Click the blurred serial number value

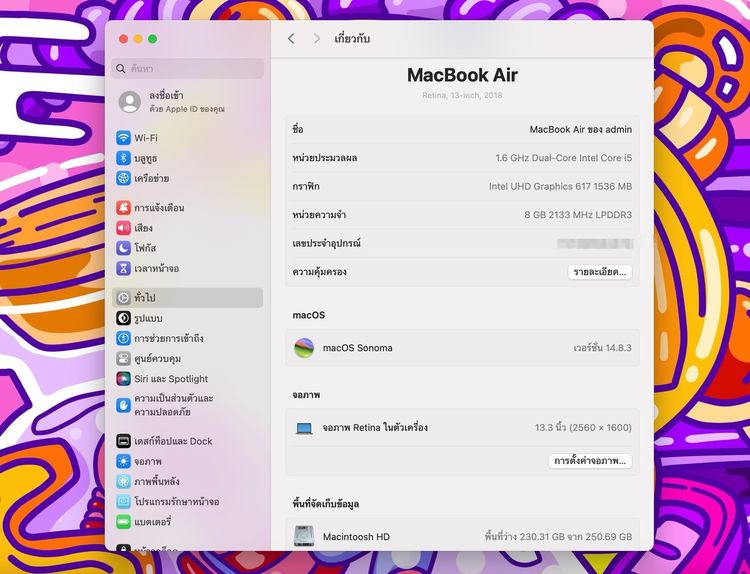coord(595,243)
